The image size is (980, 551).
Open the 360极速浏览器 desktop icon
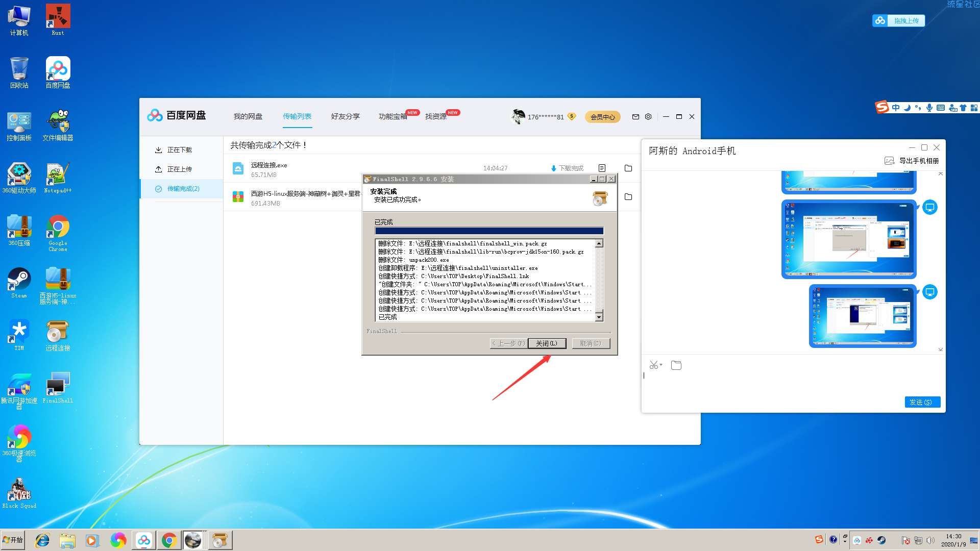19,443
